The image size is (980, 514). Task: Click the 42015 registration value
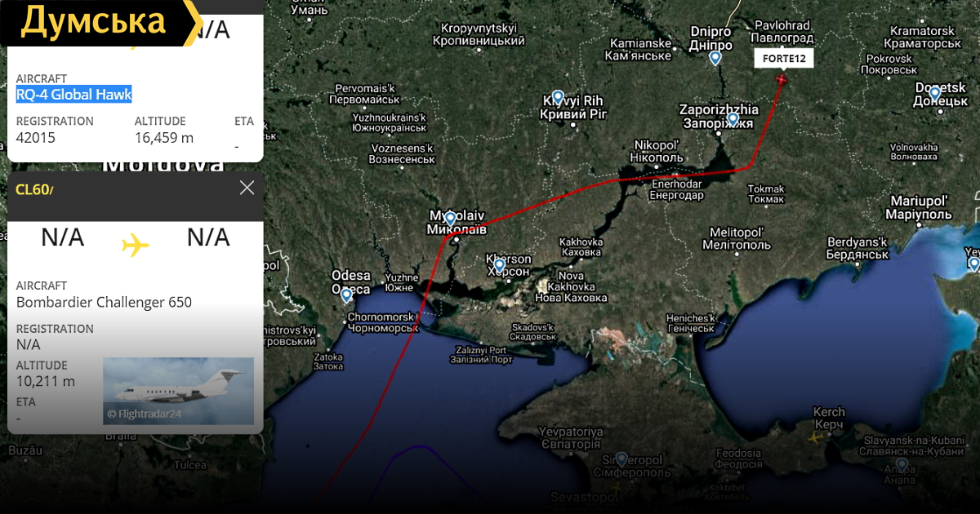[36, 138]
